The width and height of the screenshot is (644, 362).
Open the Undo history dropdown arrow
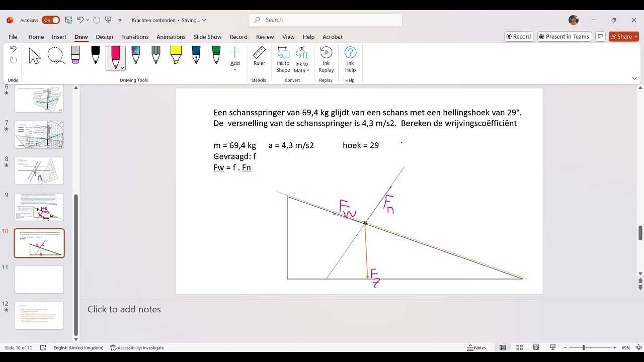point(88,20)
